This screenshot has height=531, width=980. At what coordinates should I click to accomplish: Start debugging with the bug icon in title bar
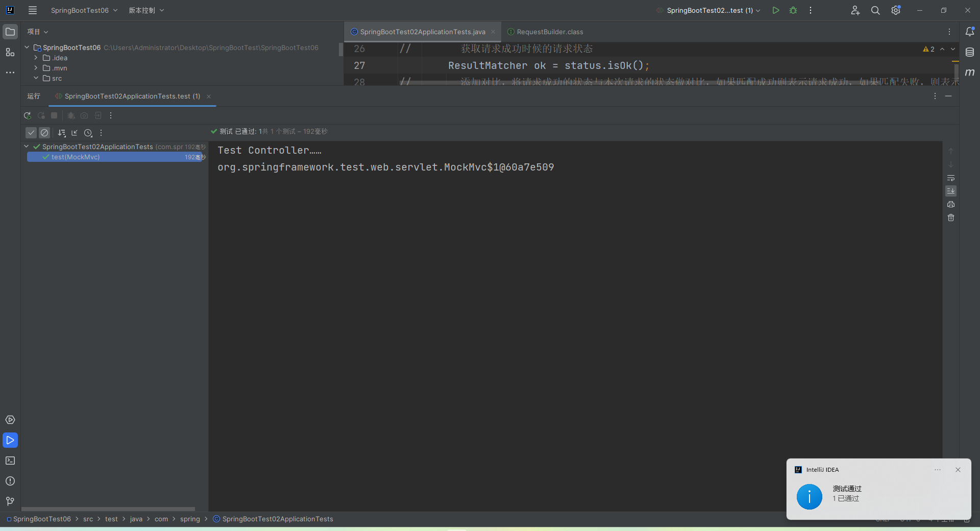click(793, 10)
